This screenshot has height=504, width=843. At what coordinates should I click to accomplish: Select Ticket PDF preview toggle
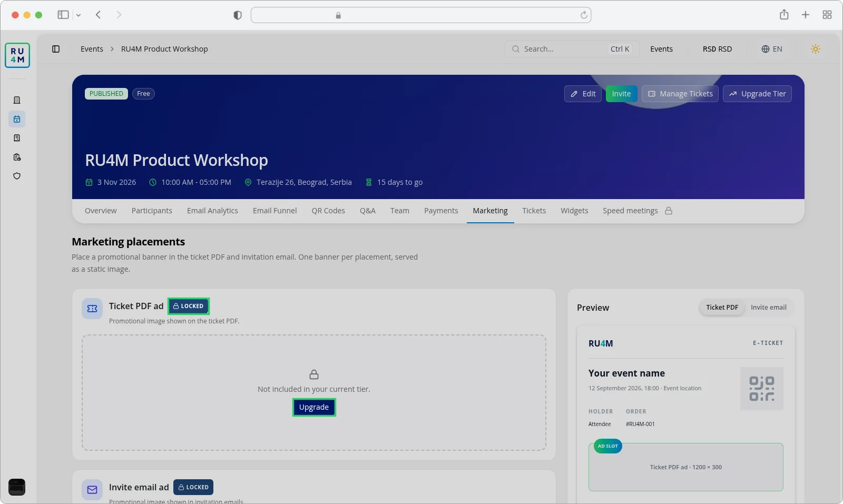click(722, 308)
